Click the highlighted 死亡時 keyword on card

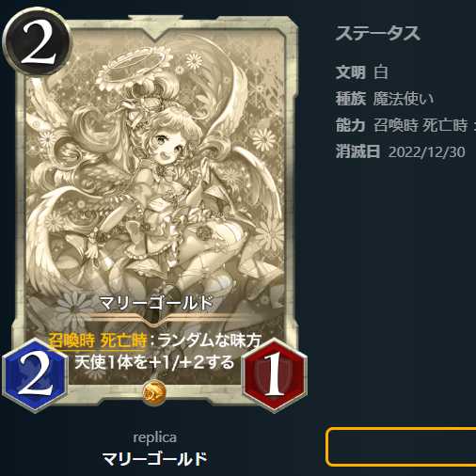(123, 341)
